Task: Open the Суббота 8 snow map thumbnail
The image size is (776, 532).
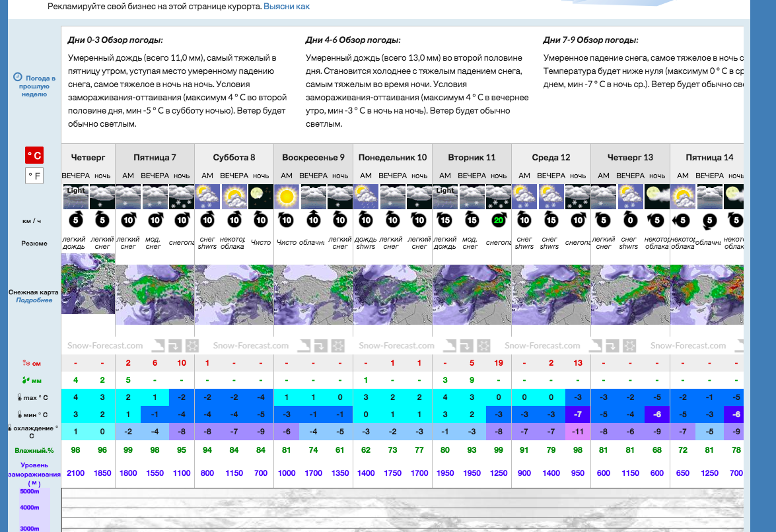Action: tap(234, 294)
